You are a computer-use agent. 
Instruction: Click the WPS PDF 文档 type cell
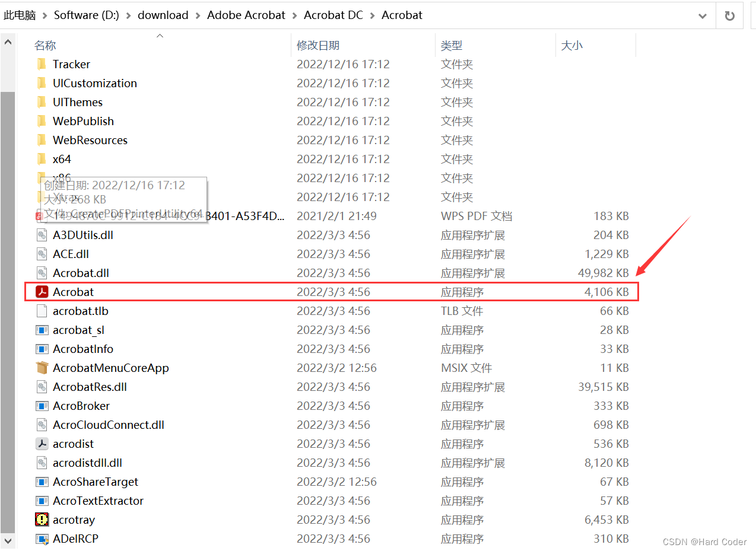click(x=477, y=216)
